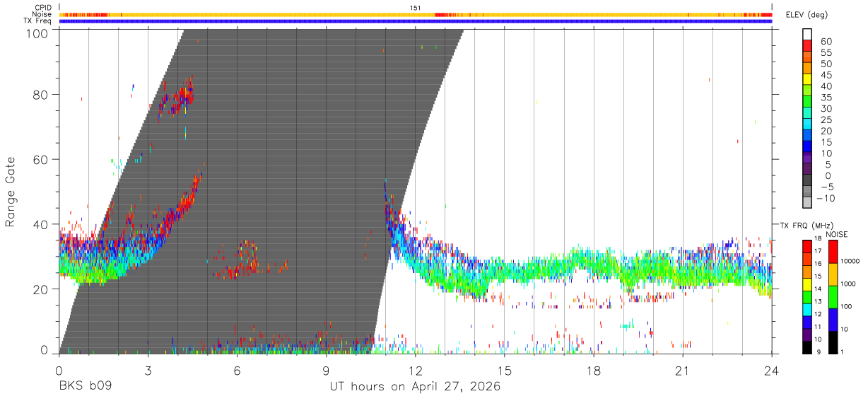This screenshot has height=401, width=868.
Task: Click the red swatch in elevation colorbar
Action: click(808, 45)
